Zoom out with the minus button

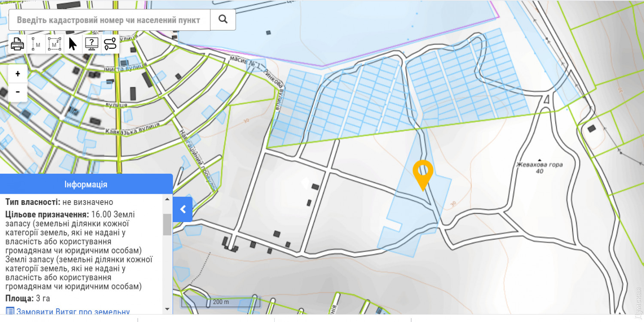[18, 92]
